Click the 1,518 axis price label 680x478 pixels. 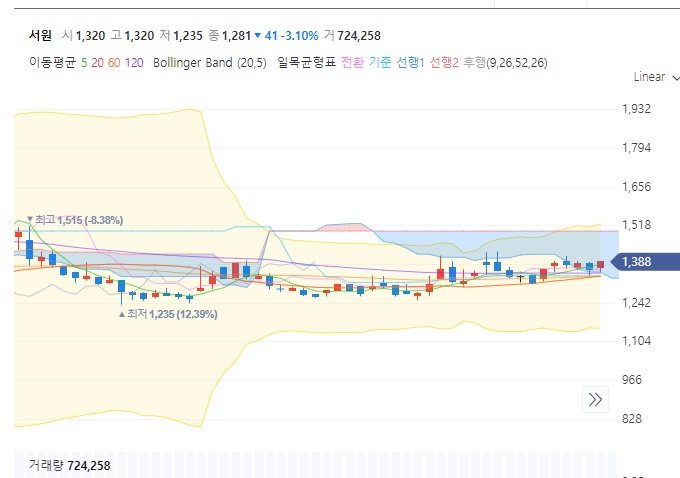point(636,225)
